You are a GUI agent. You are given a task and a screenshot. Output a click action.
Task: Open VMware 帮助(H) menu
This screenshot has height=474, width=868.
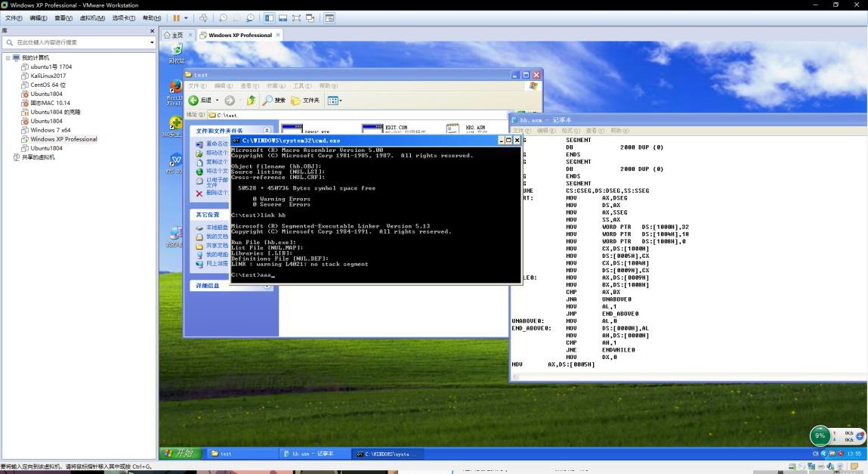coord(152,18)
